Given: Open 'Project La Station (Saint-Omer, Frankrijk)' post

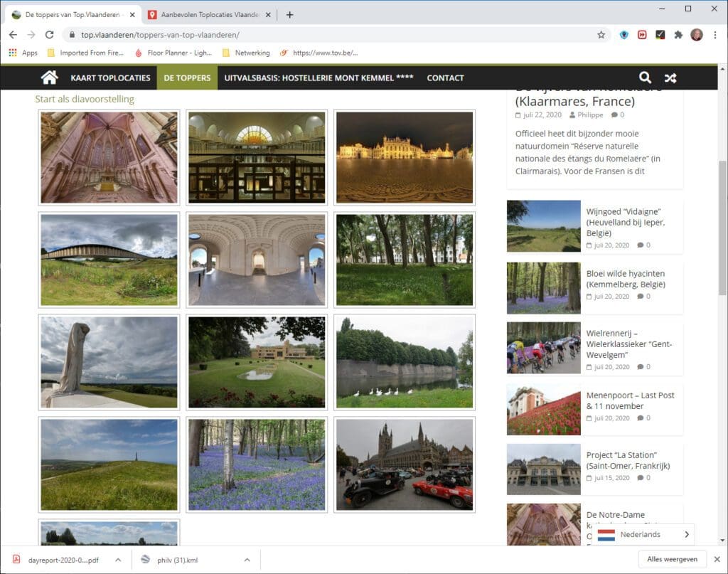Looking at the screenshot, I should point(628,460).
